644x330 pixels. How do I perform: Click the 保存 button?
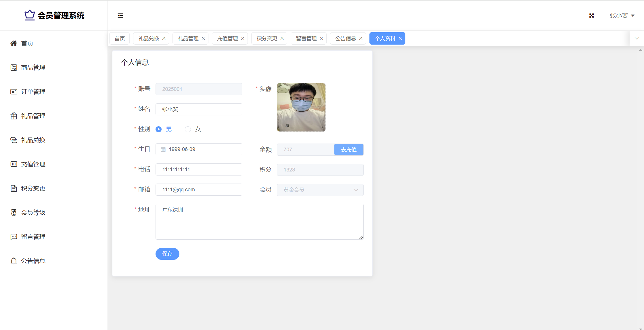point(167,254)
